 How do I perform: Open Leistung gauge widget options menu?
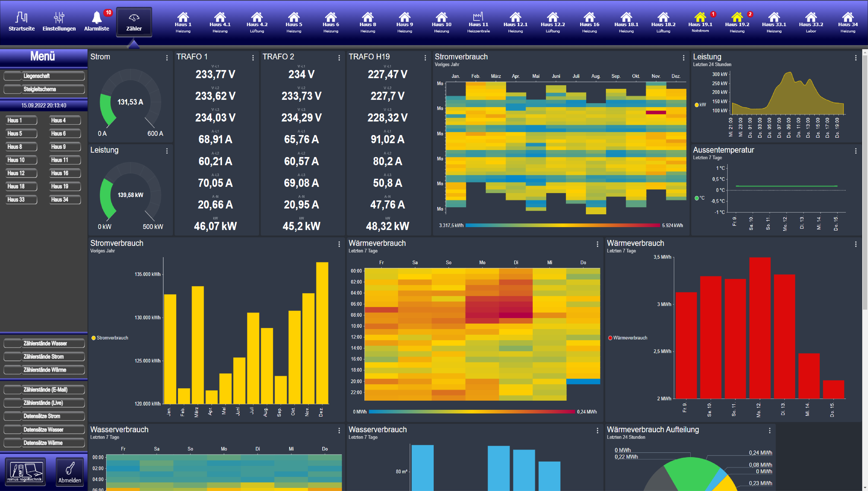(167, 151)
